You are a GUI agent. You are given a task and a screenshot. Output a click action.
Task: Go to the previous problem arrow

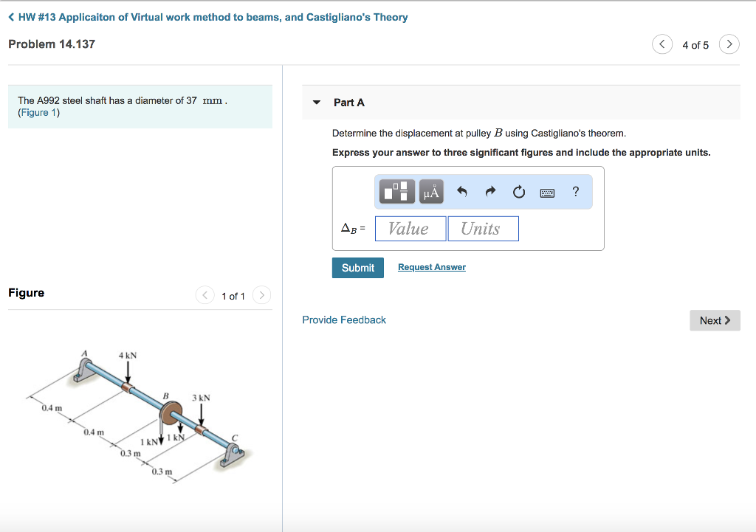click(662, 44)
